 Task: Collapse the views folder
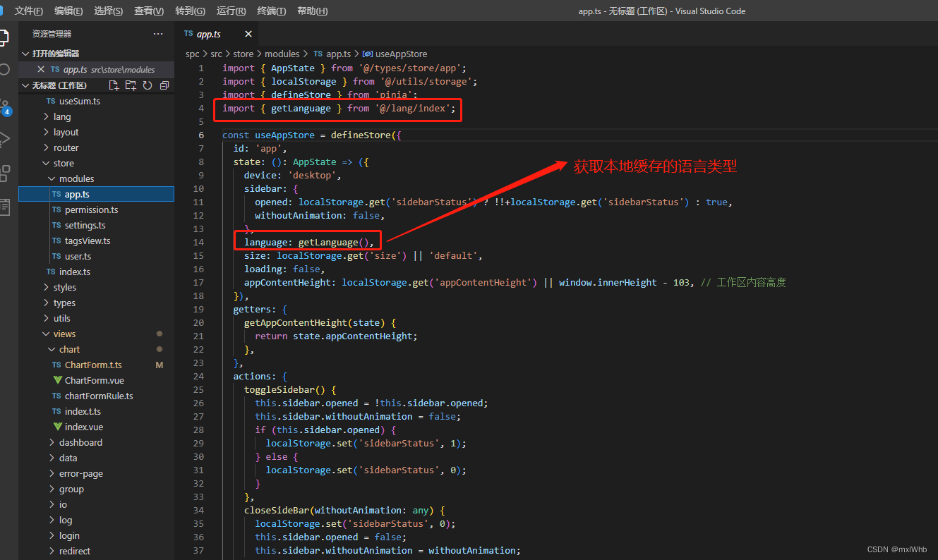(96, 334)
